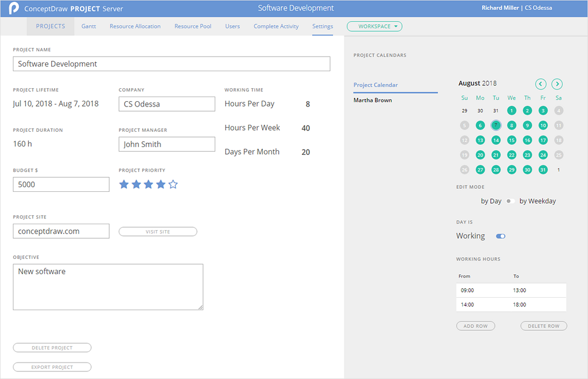Click the Delete Project button
The image size is (588, 379).
tap(52, 348)
